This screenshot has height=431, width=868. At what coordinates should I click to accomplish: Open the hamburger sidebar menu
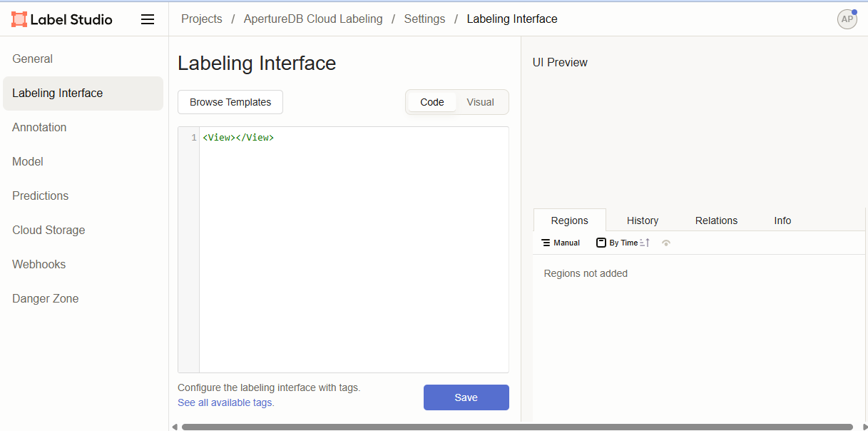(148, 19)
